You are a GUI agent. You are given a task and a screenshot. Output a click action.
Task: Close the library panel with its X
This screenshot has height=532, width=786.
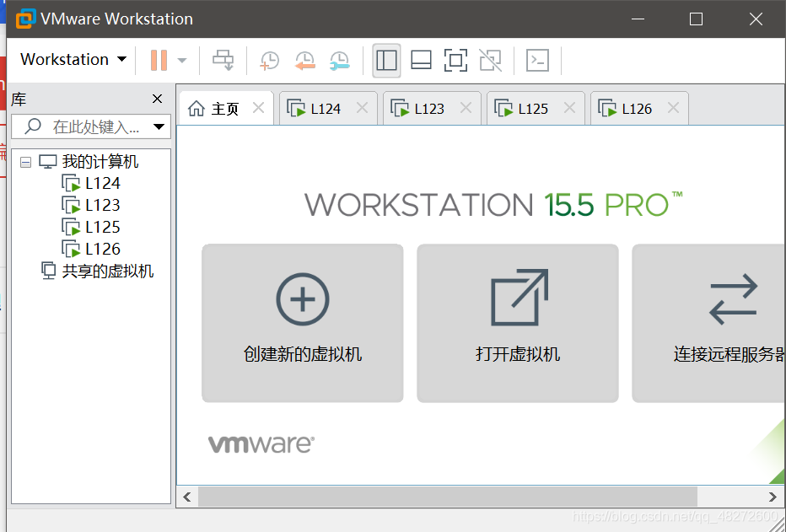tap(158, 99)
